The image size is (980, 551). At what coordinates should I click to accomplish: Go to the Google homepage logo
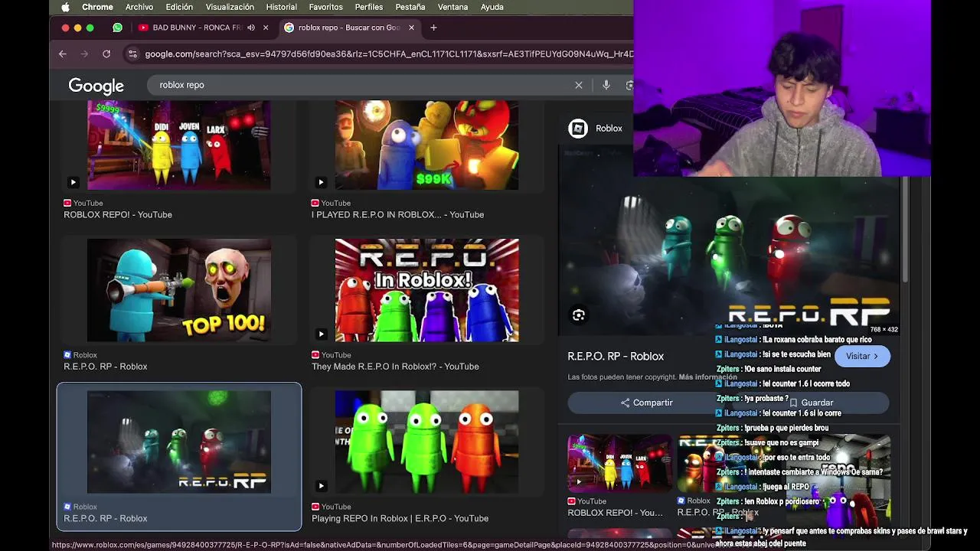[96, 86]
